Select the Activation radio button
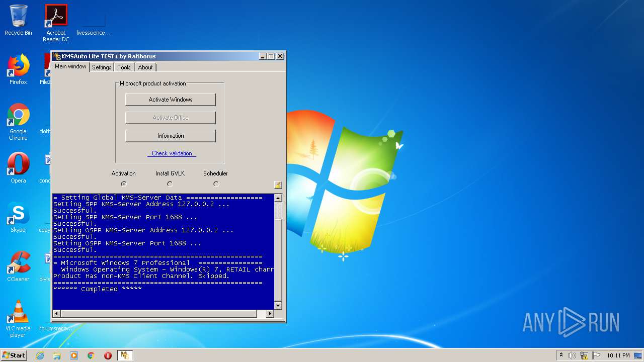 (x=124, y=184)
